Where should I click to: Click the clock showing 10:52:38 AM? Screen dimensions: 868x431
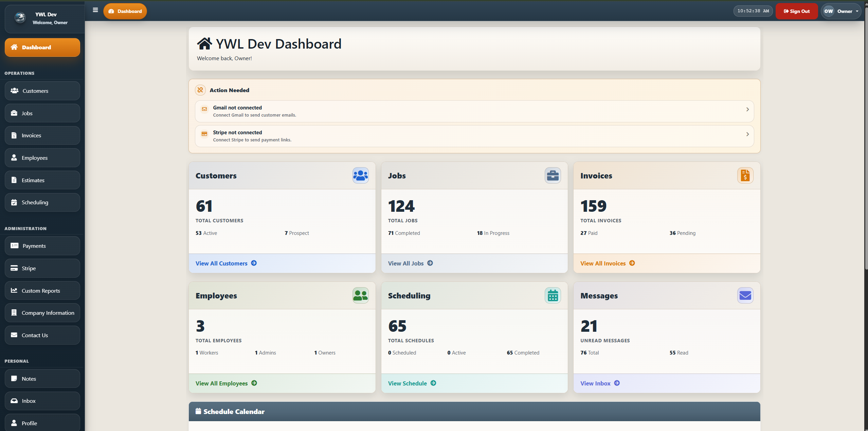tap(753, 11)
